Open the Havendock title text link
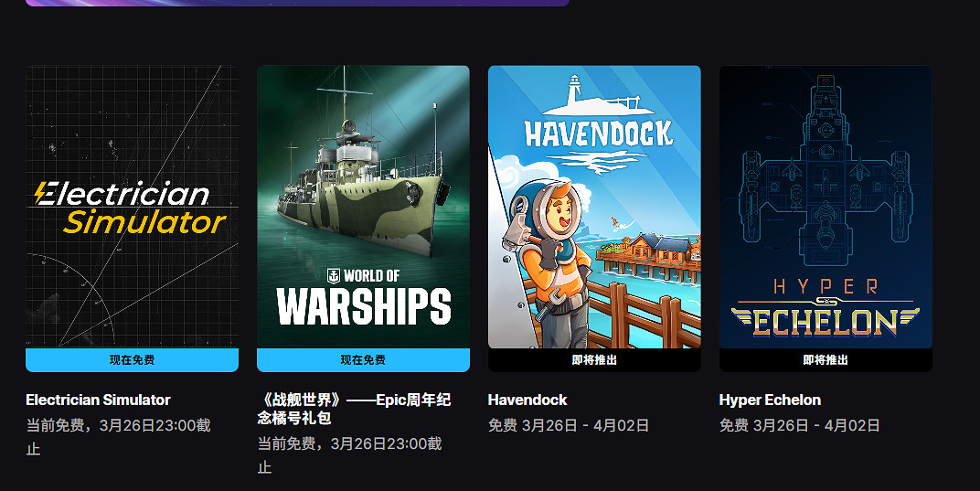 pyautogui.click(x=527, y=400)
